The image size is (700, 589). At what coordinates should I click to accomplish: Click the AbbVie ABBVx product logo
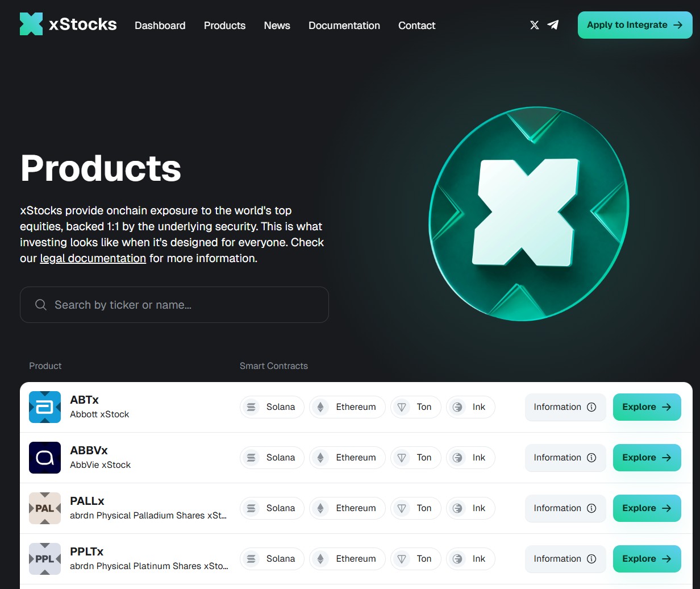(x=45, y=458)
